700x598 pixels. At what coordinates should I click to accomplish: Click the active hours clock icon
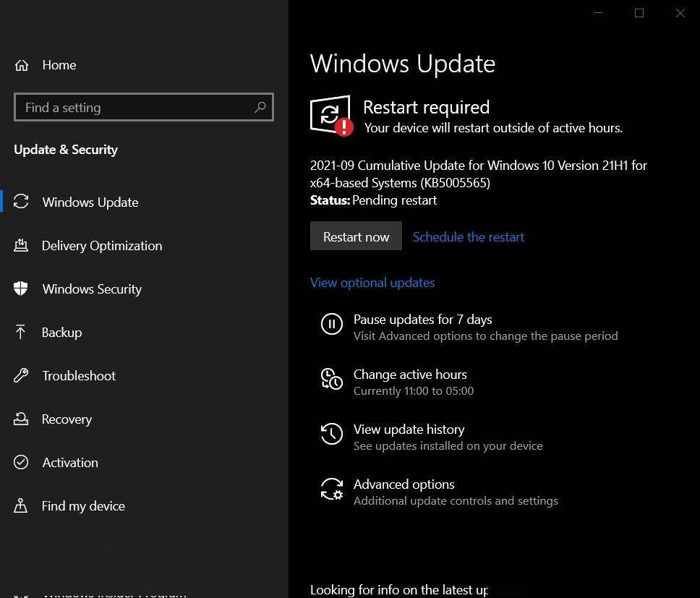tap(332, 379)
